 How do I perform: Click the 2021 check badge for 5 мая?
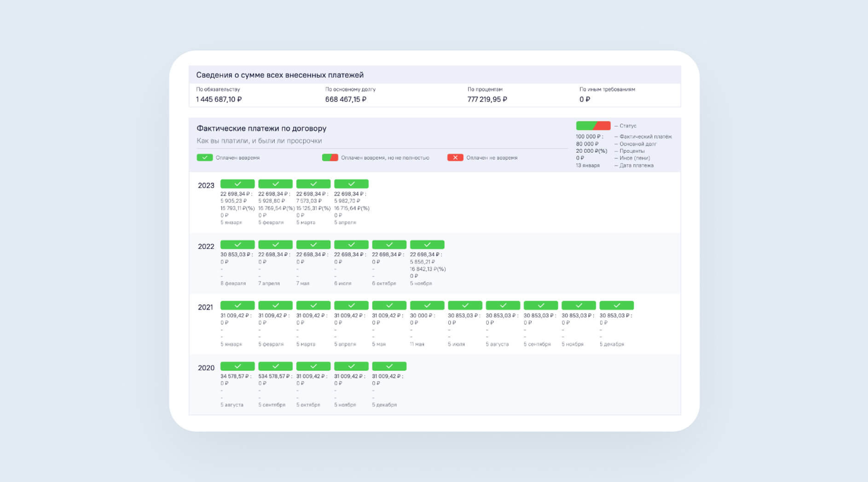[389, 305]
